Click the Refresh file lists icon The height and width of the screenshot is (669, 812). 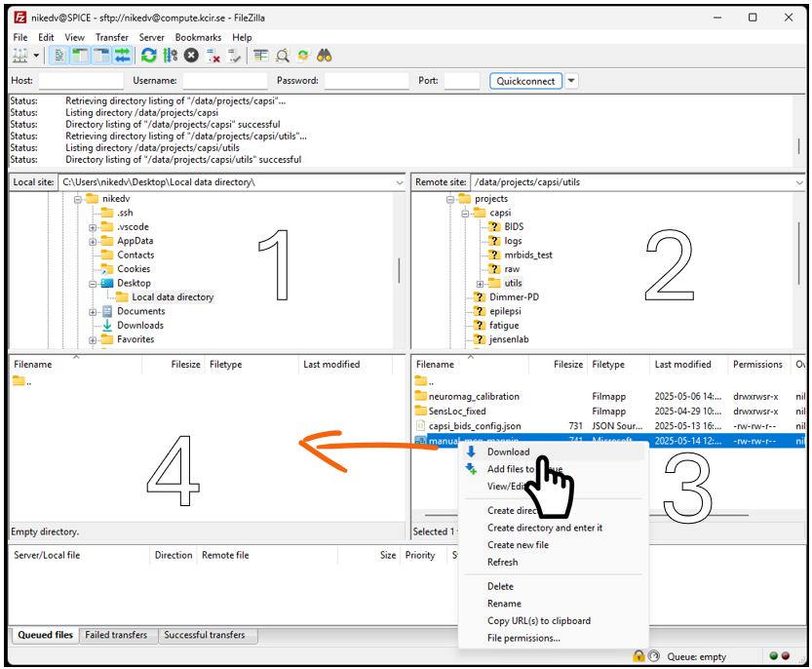[148, 56]
